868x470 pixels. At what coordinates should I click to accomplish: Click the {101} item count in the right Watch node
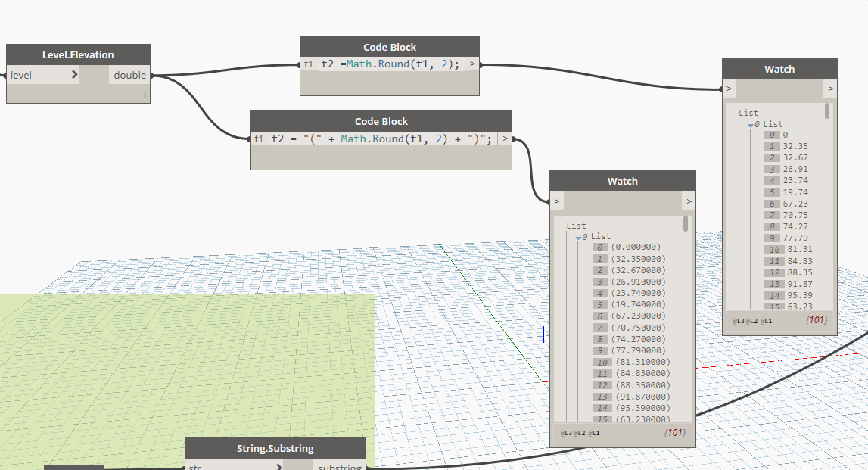point(816,320)
